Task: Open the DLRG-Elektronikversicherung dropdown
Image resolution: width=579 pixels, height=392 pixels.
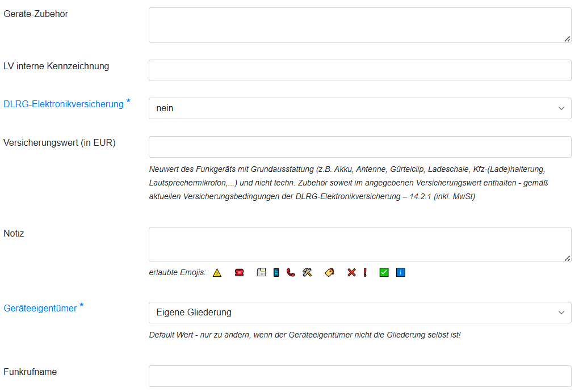Action: point(360,108)
